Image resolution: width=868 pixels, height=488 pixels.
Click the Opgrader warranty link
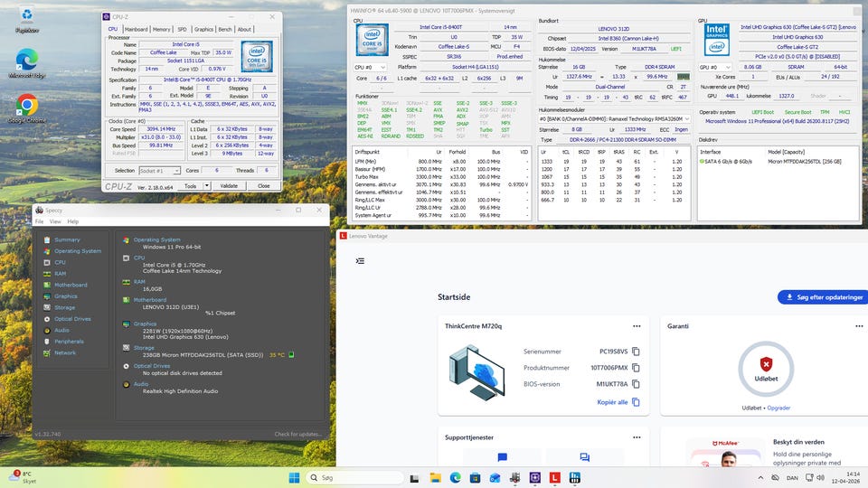(x=778, y=408)
